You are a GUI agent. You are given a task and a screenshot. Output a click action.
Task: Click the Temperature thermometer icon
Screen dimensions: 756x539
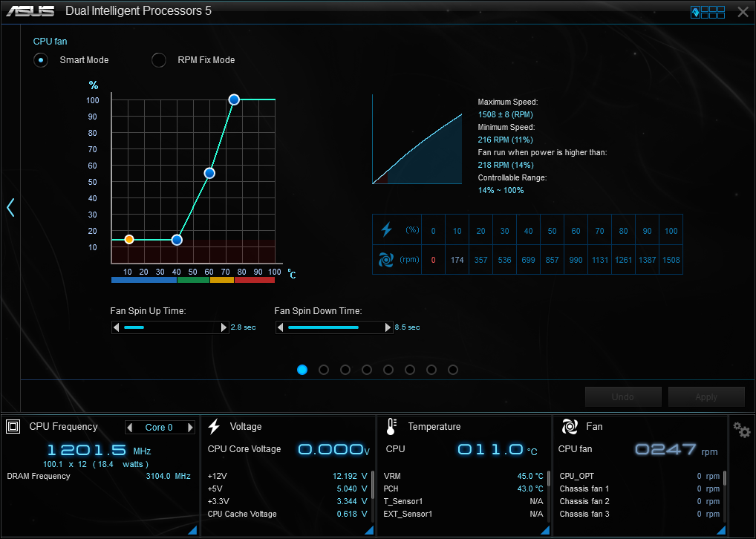point(391,427)
